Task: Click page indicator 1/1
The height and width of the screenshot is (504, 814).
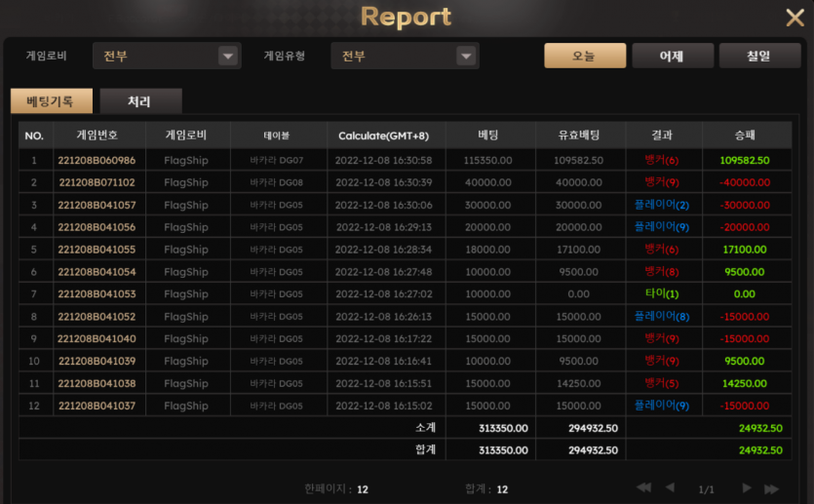Action: click(707, 489)
